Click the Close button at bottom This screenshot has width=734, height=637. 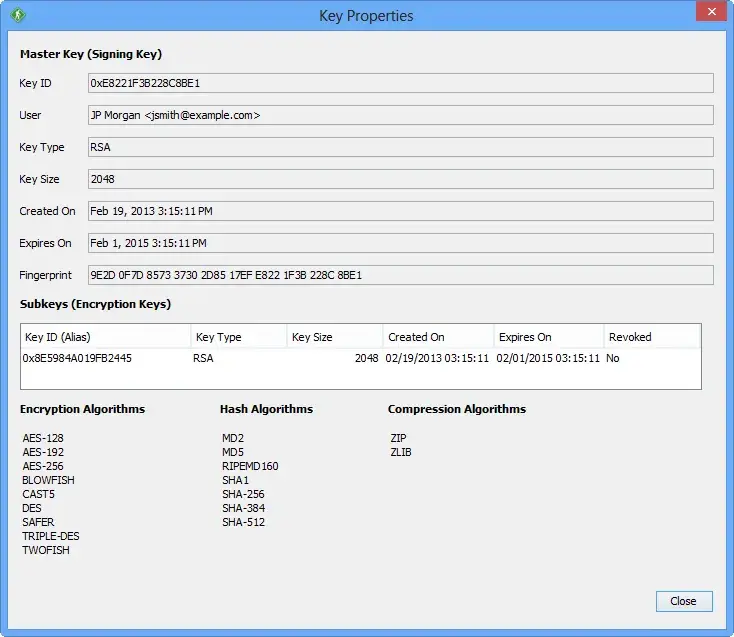[x=684, y=601]
